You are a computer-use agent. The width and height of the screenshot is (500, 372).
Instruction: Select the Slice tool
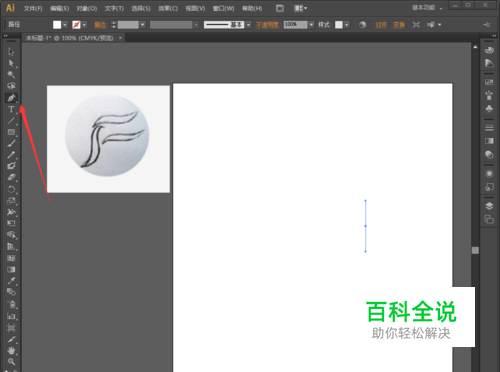click(11, 339)
